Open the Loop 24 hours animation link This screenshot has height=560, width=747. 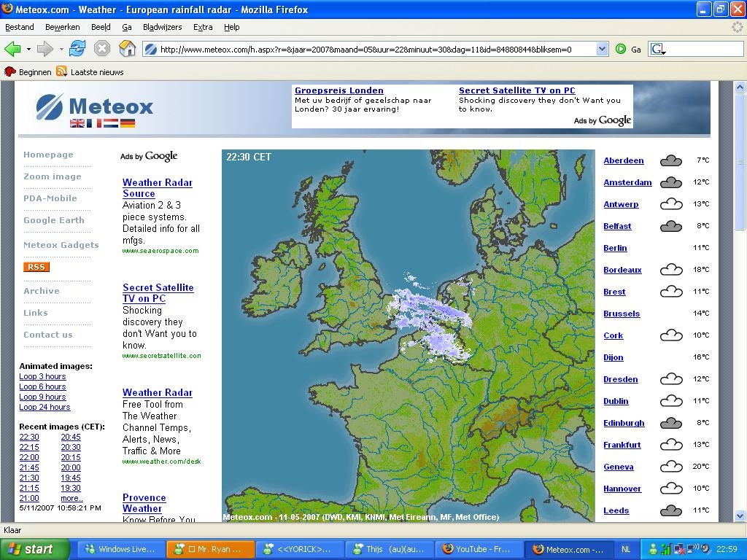pyautogui.click(x=44, y=407)
